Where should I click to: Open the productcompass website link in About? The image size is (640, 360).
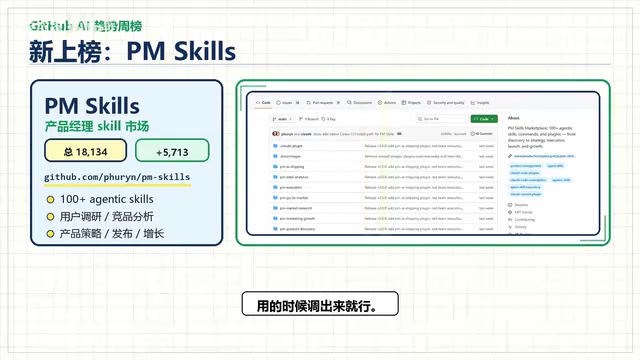[544, 156]
